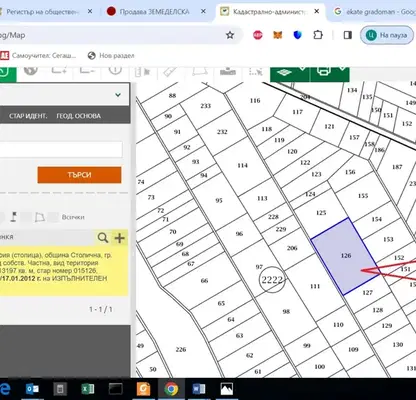Viewport: 416px width, 400px height.
Task: Open the print map tool
Action: [324, 72]
